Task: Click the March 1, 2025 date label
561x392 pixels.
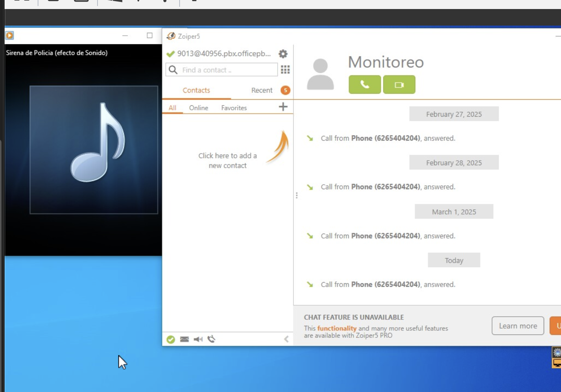Action: pyautogui.click(x=454, y=212)
